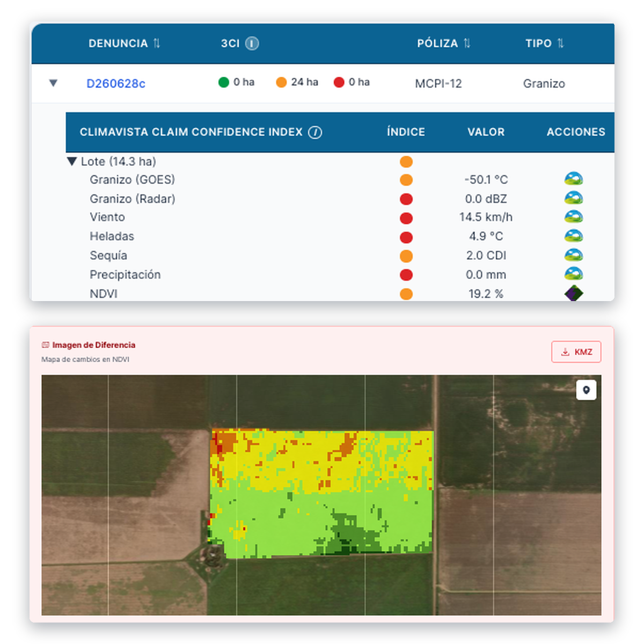Click the Imagen de Diferencia panel icon
Viewport: 644px width, 644px height.
(46, 345)
